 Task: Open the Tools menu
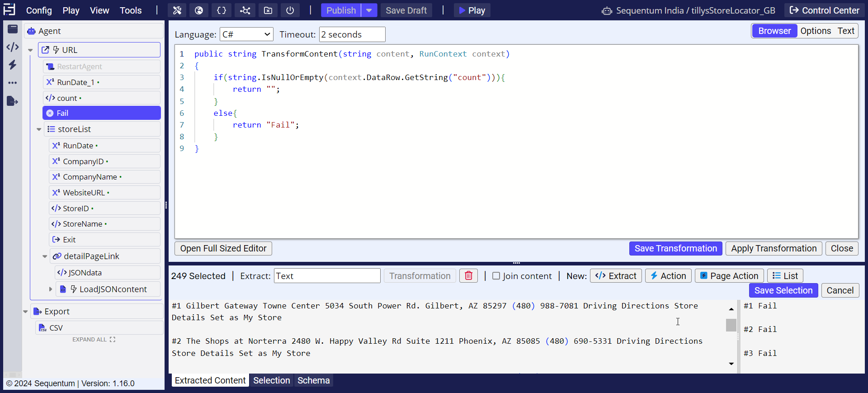pyautogui.click(x=131, y=10)
